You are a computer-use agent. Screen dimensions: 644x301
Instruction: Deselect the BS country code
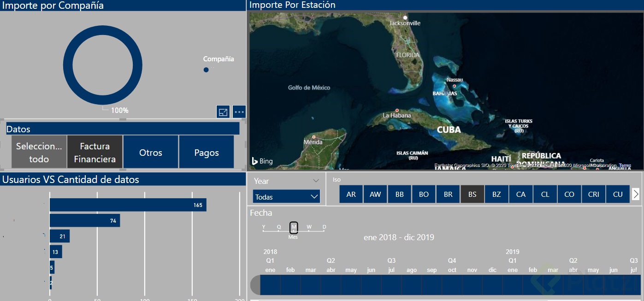(x=472, y=194)
